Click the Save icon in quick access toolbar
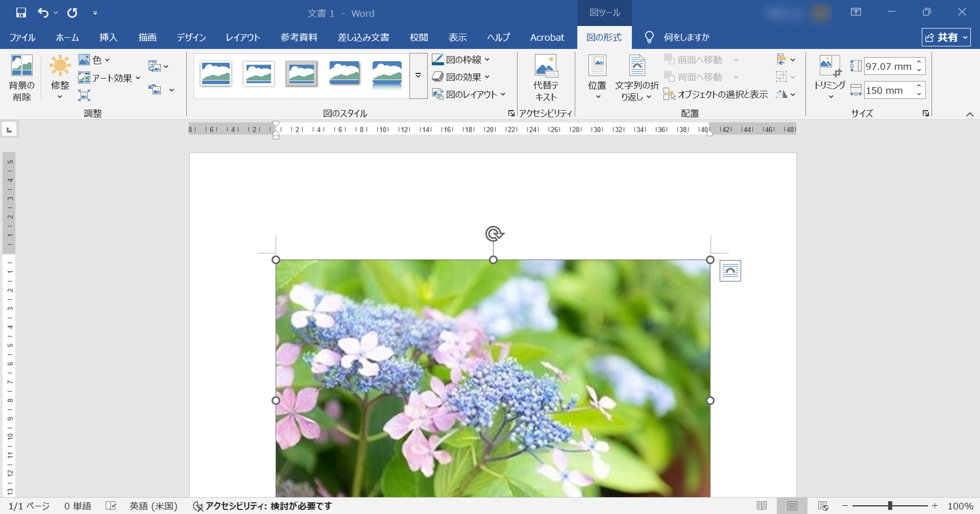 pyautogui.click(x=21, y=13)
